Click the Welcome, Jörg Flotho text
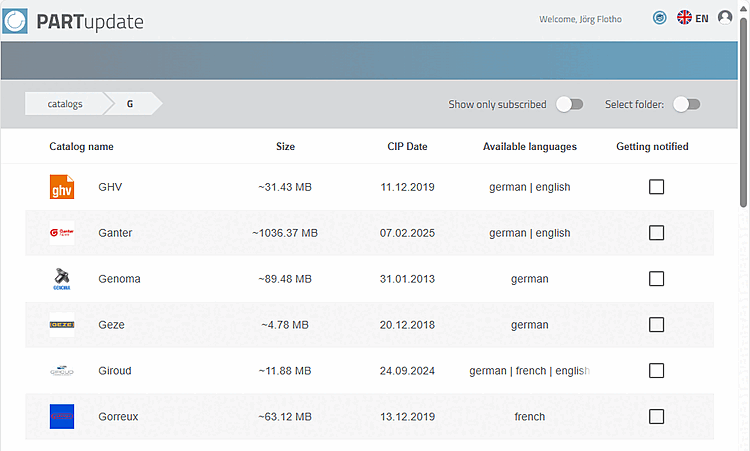The height and width of the screenshot is (451, 750). point(580,19)
